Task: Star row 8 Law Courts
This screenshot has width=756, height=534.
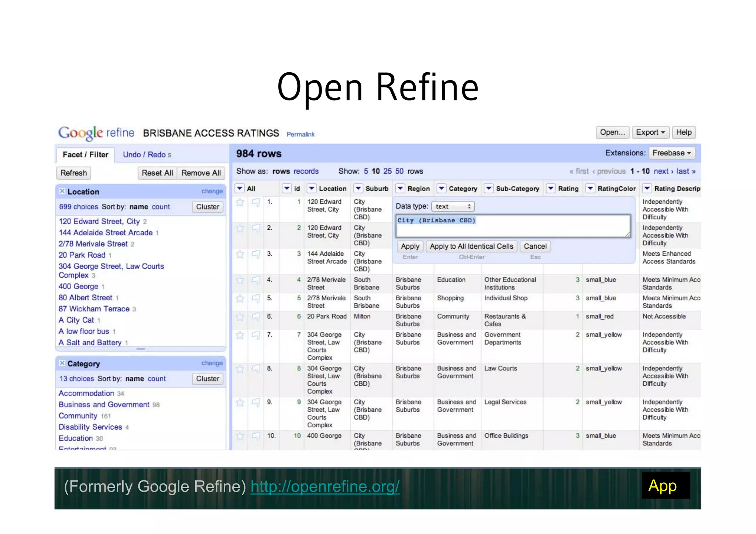Action: (240, 369)
